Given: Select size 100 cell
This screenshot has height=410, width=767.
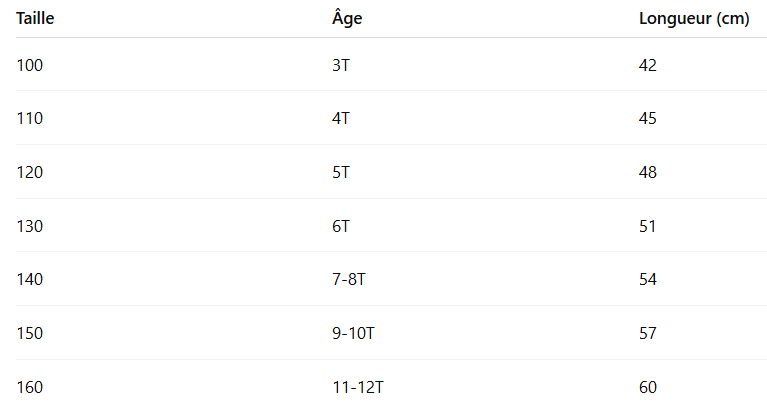Looking at the screenshot, I should click(30, 65).
